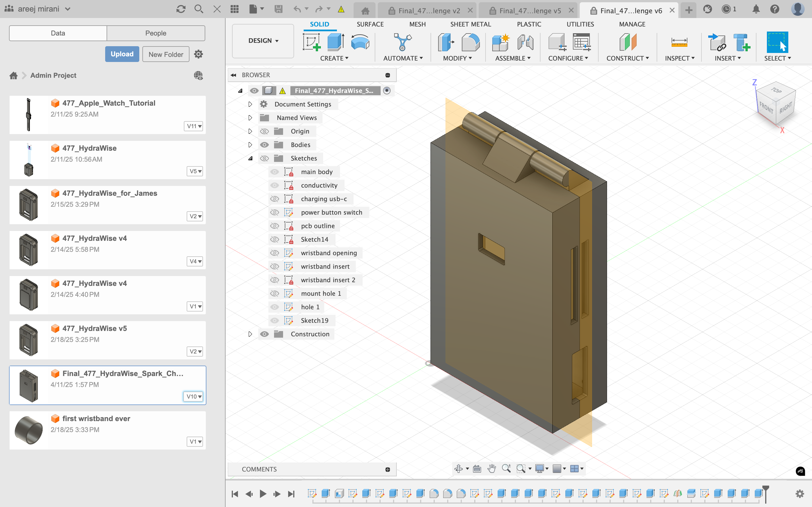Toggle visibility of Bodies folder

(x=264, y=145)
